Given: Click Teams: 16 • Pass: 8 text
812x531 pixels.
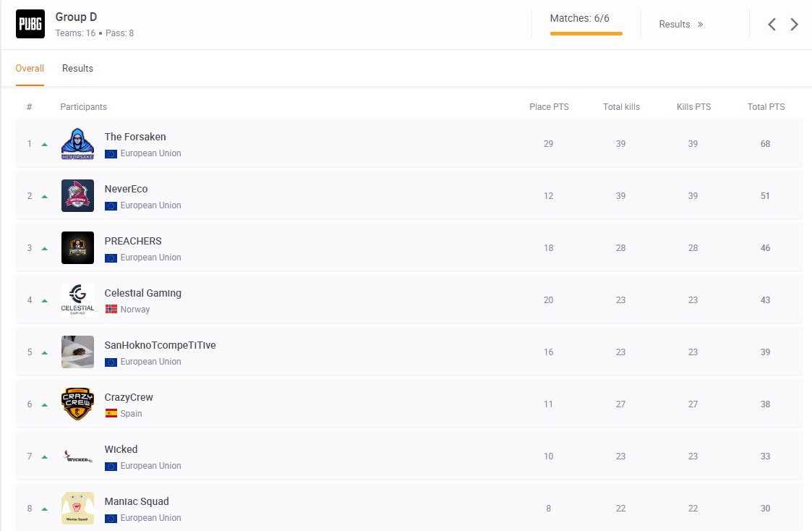Looking at the screenshot, I should pyautogui.click(x=95, y=33).
